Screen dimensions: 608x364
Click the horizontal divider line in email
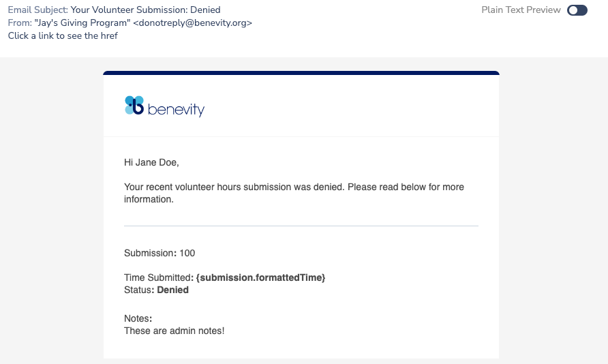(x=301, y=226)
